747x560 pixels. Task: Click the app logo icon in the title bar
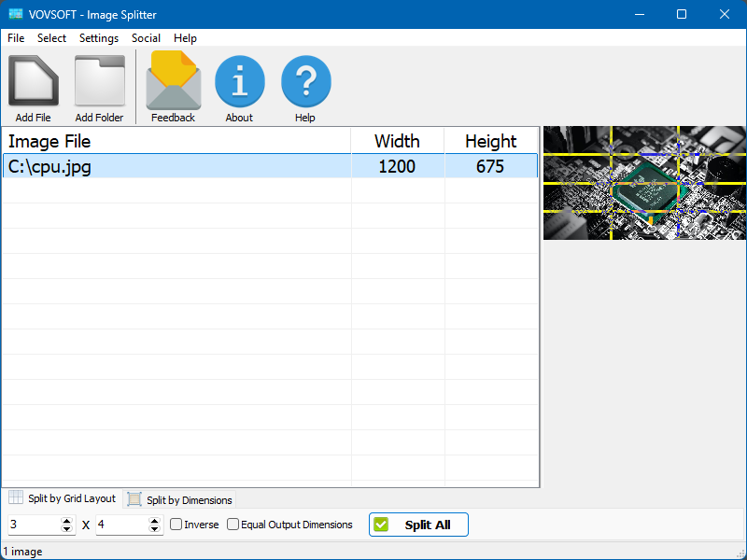click(14, 14)
